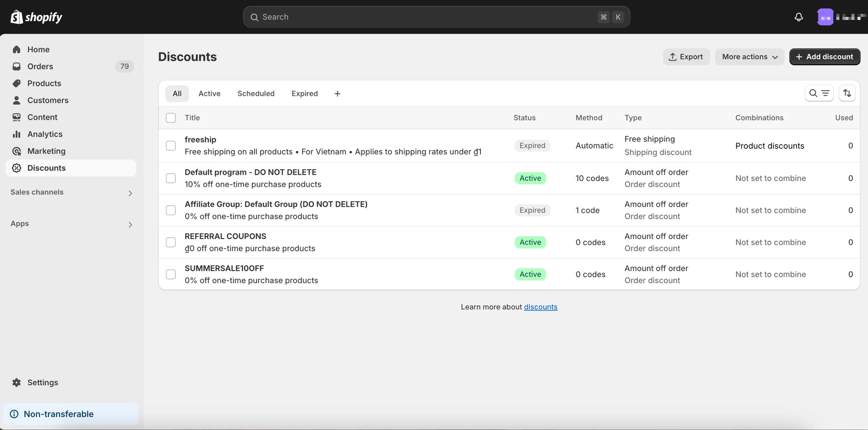Image resolution: width=868 pixels, height=430 pixels.
Task: Click the Discounts badge icon in the sidebar
Action: click(x=16, y=168)
